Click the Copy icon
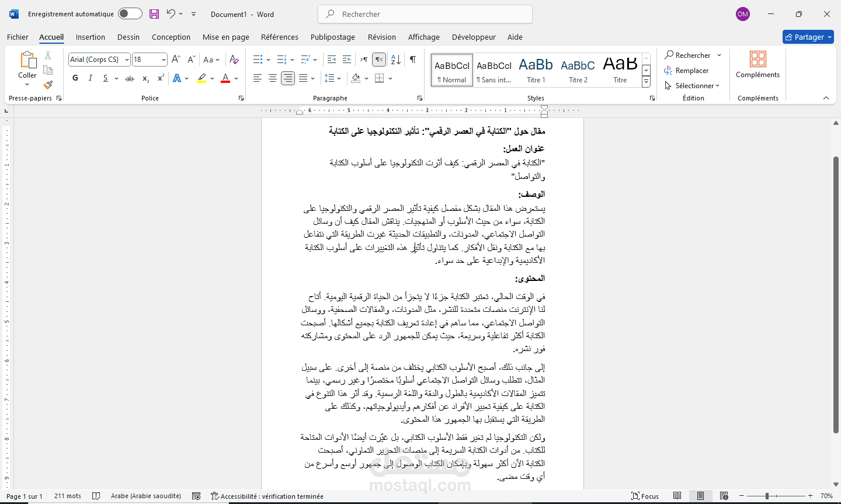841x504 pixels. [48, 70]
